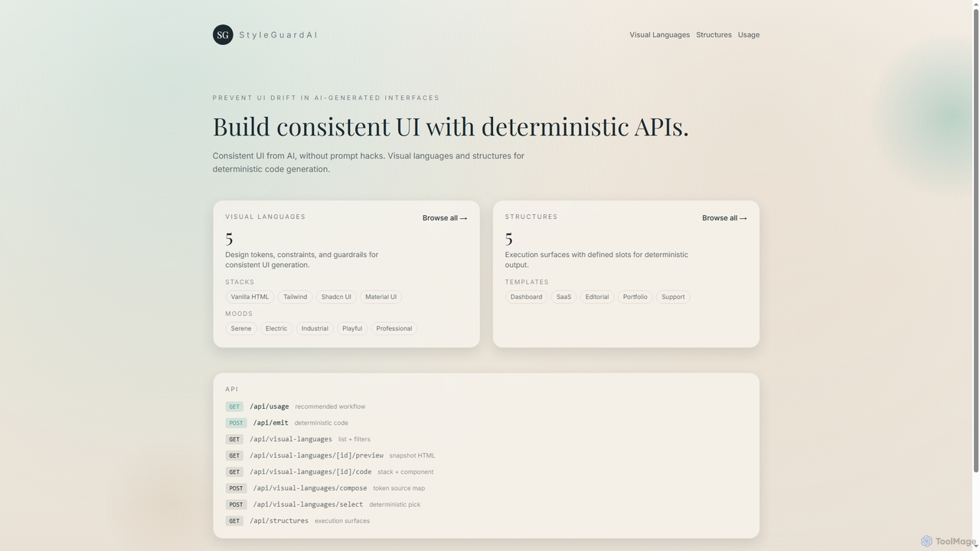Click the /api/visual-languages/[id]/preview endpoint
The image size is (980, 551).
[316, 455]
